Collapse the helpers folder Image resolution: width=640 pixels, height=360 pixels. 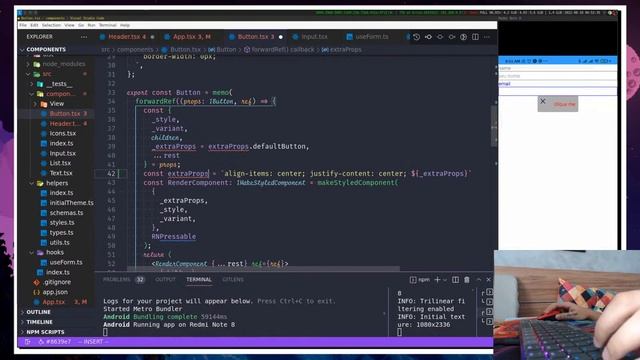[56, 183]
